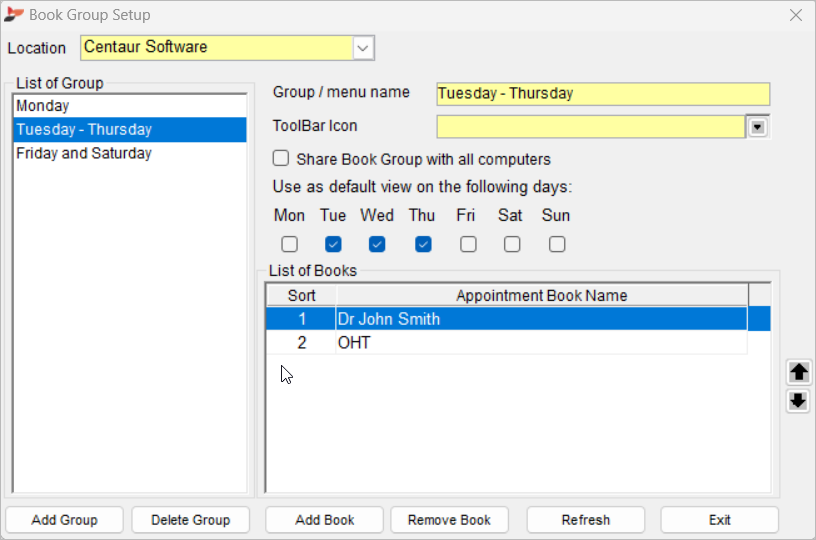Click the Remove Book button
This screenshot has width=816, height=540.
[449, 520]
